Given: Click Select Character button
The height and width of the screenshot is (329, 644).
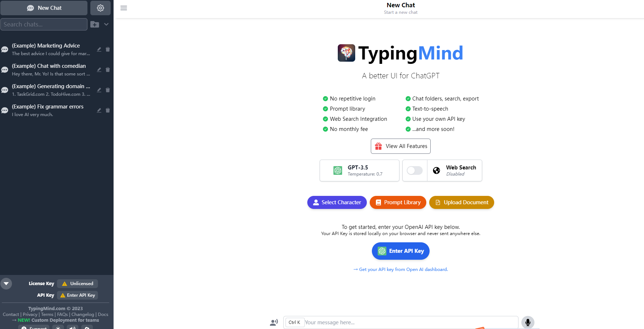Looking at the screenshot, I should click(337, 202).
